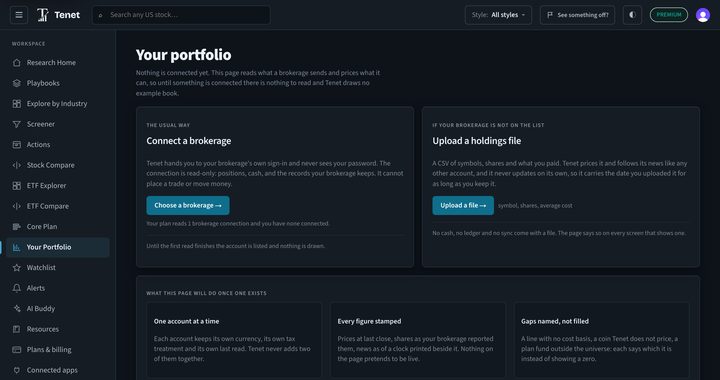720x380 pixels.
Task: Click the Every figure stamped card
Action: [x=418, y=340]
